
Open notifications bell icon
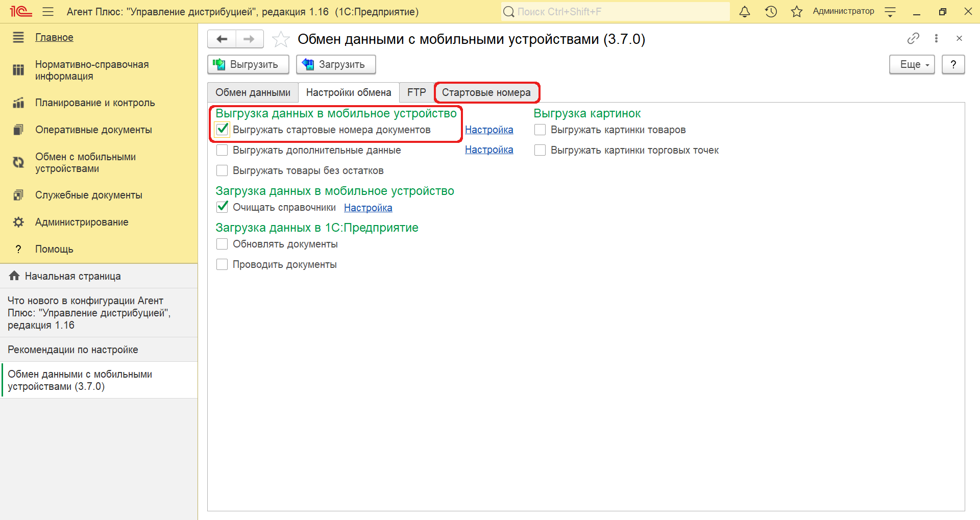click(745, 11)
